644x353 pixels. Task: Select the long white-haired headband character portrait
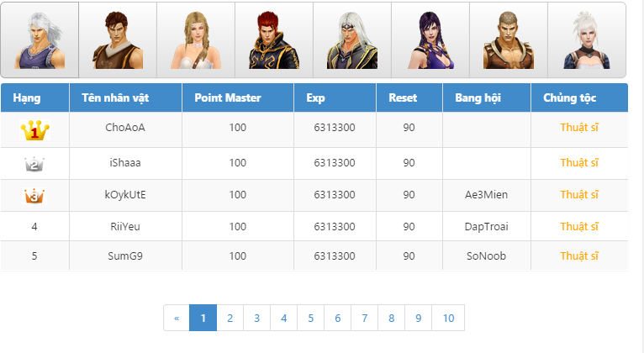(352, 40)
